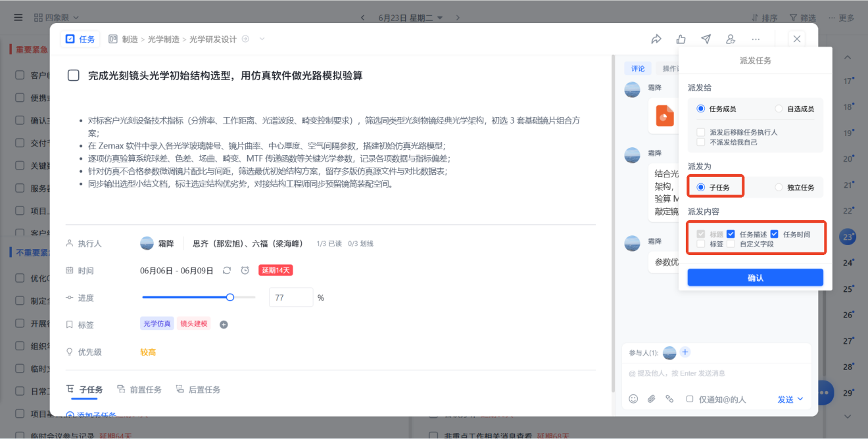The height and width of the screenshot is (439, 868).
Task: Switch to the 后置任务 tab
Action: [x=198, y=390]
